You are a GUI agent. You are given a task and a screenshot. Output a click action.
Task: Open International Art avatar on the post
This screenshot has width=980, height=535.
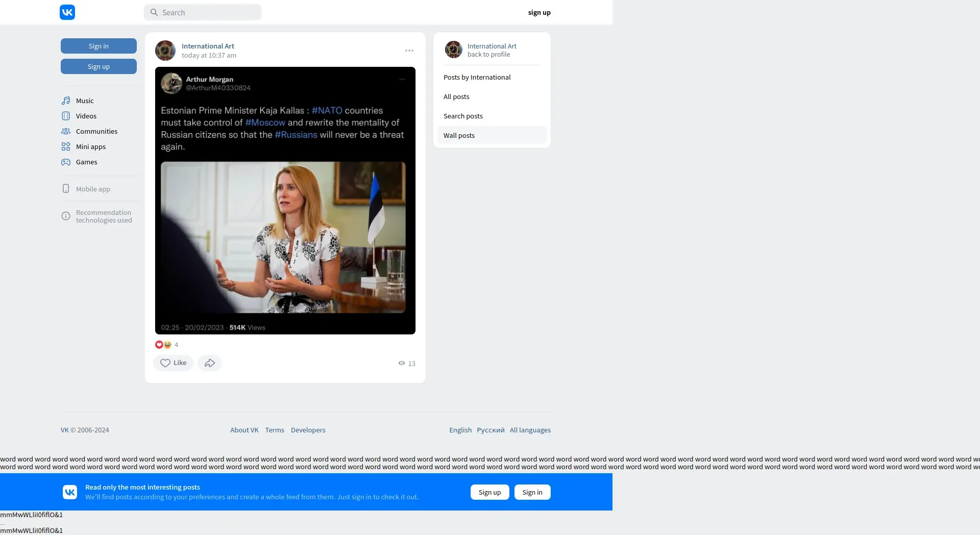tap(165, 51)
